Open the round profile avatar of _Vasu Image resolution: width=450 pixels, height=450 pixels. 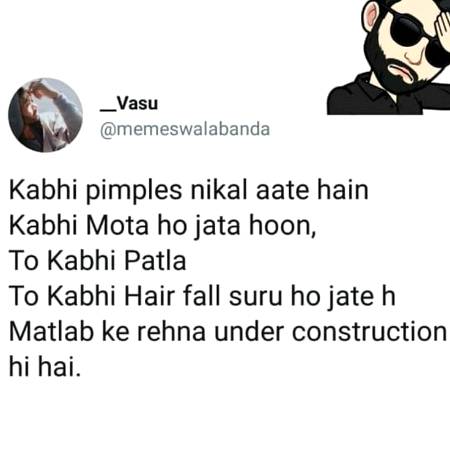click(x=45, y=115)
